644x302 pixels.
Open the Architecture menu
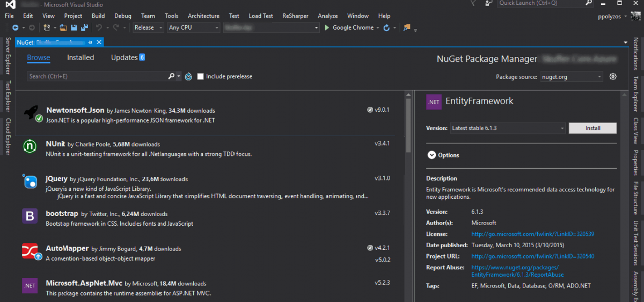[x=203, y=16]
